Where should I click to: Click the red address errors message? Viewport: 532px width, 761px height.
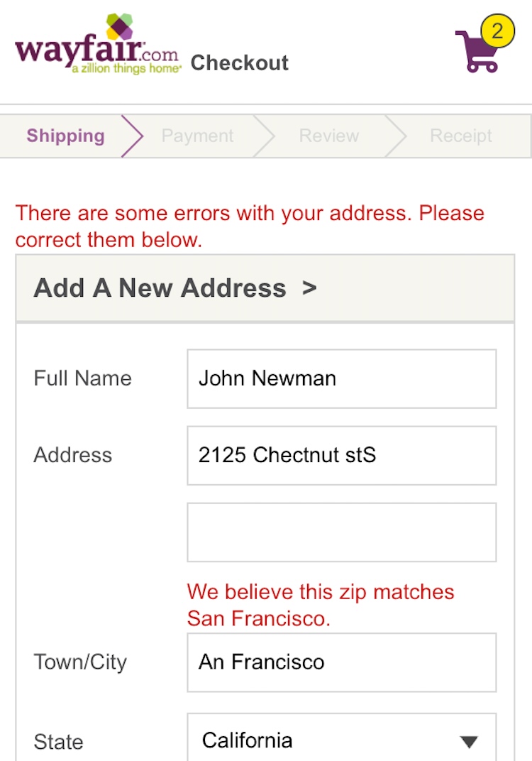coord(250,226)
